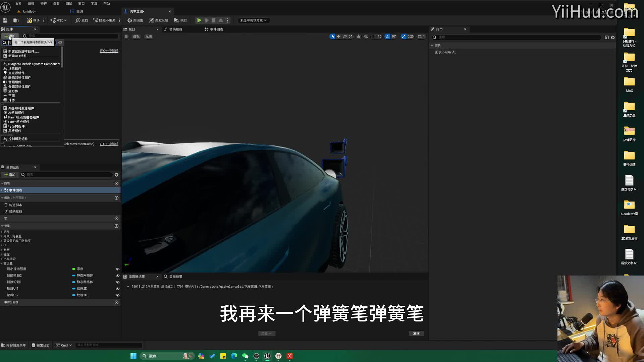Open 类默认值 class defaults
Image resolution: width=644 pixels, height=362 pixels.
pos(159,20)
